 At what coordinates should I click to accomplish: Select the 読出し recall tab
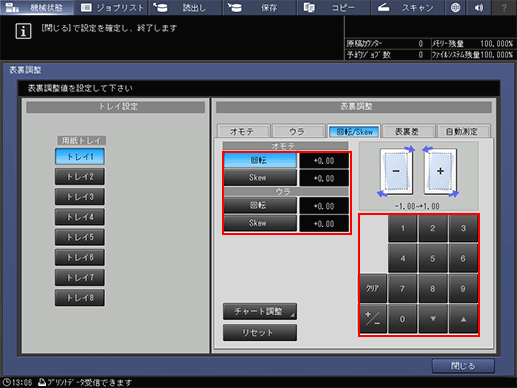185,7
